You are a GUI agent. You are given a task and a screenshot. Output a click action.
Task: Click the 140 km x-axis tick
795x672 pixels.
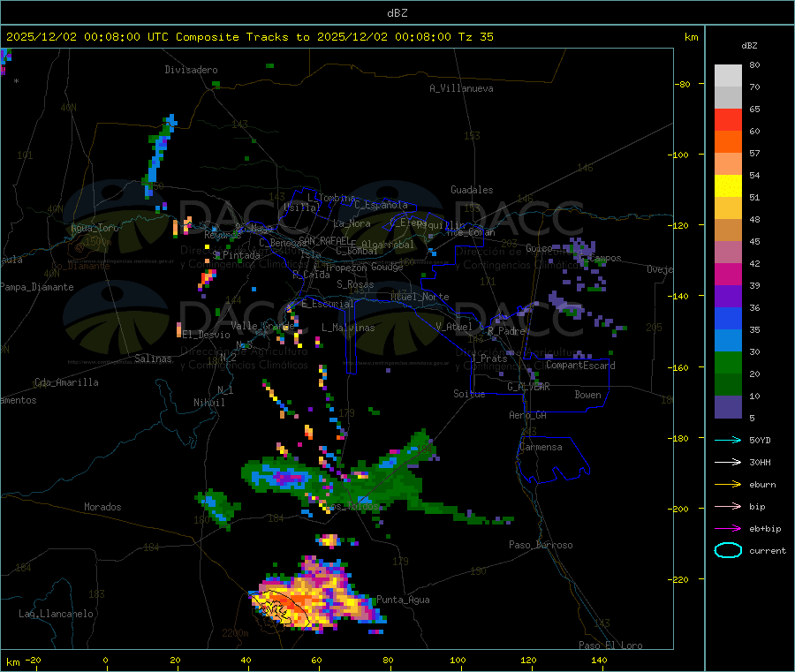[x=599, y=661]
